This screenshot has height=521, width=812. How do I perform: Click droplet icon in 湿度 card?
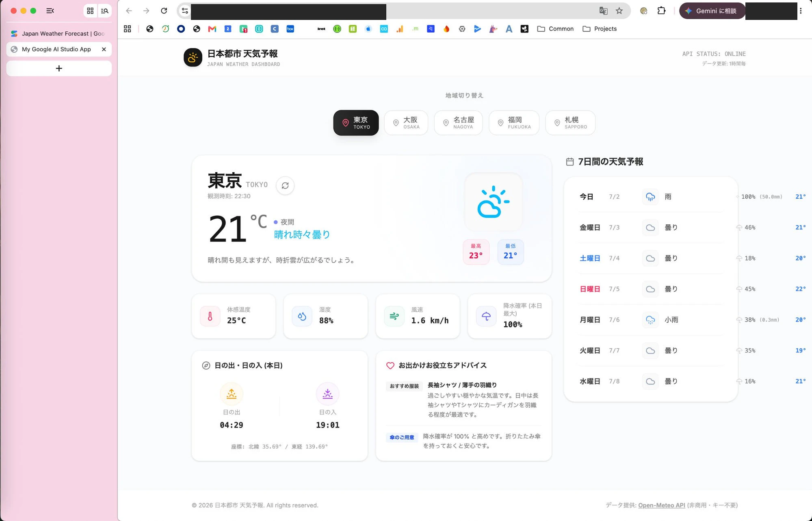pyautogui.click(x=302, y=316)
